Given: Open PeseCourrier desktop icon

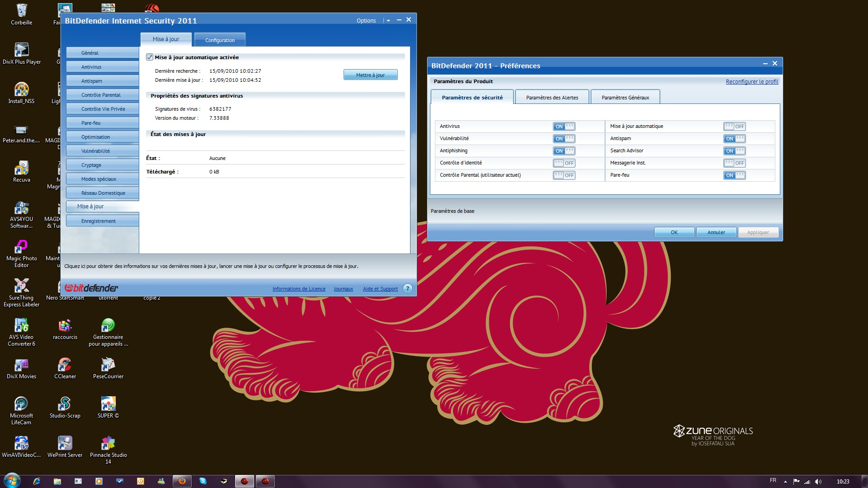Looking at the screenshot, I should click(x=108, y=368).
